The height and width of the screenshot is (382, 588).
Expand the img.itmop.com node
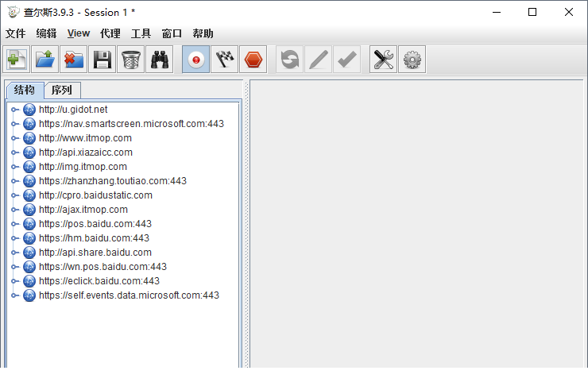point(14,167)
